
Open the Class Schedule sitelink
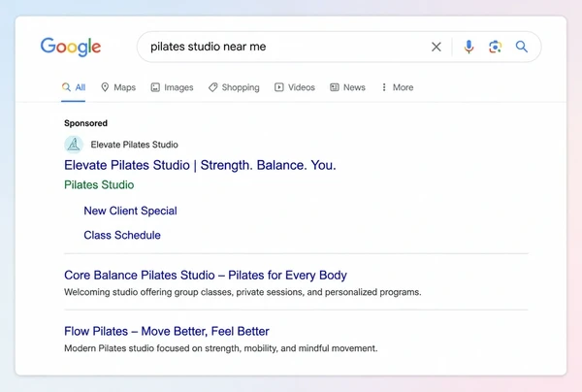[122, 235]
